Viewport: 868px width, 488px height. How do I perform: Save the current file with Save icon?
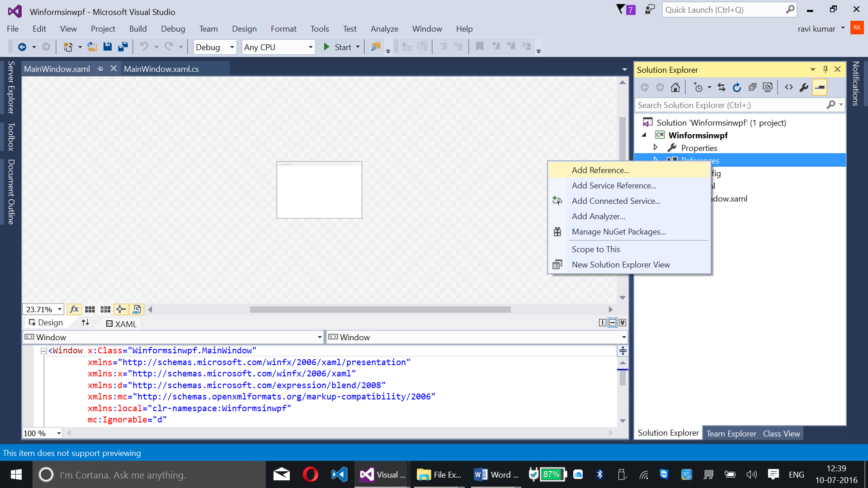tap(107, 47)
